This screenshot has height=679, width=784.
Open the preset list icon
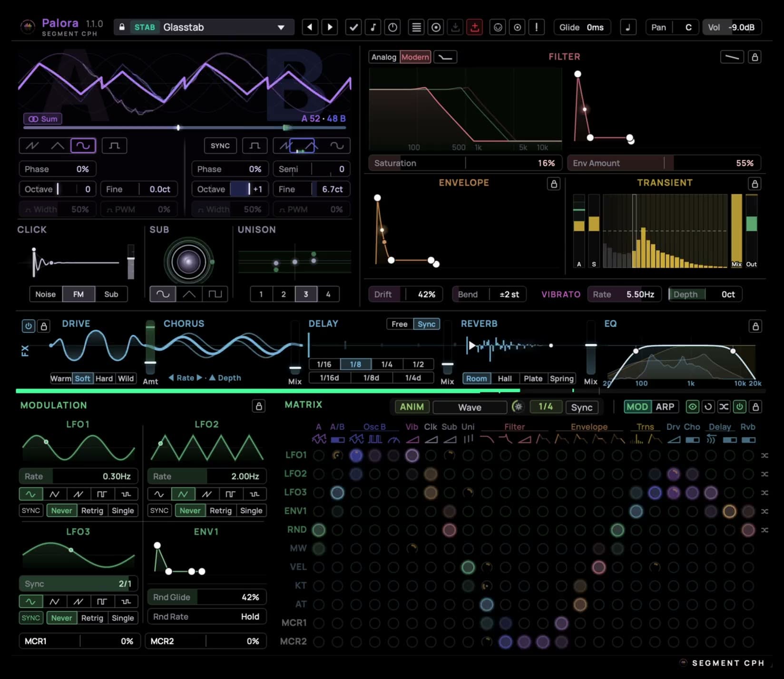[416, 27]
